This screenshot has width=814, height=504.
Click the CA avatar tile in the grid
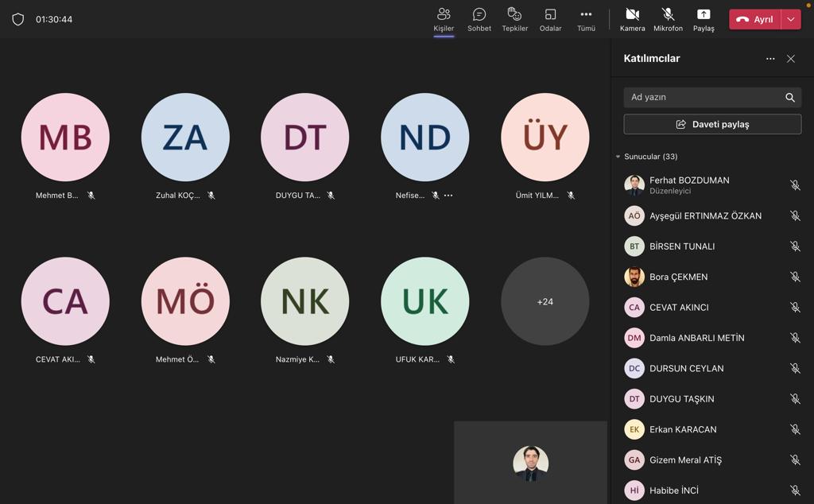tap(65, 301)
